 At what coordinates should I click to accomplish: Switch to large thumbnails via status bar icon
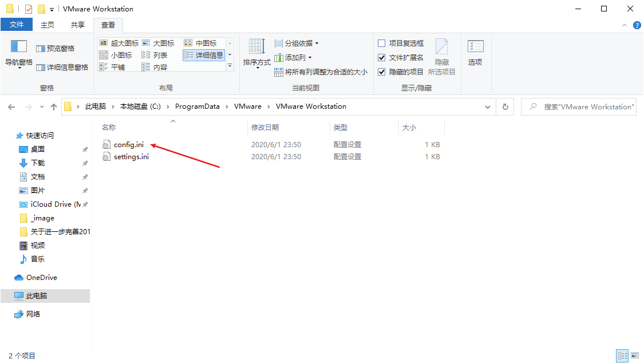click(x=635, y=356)
